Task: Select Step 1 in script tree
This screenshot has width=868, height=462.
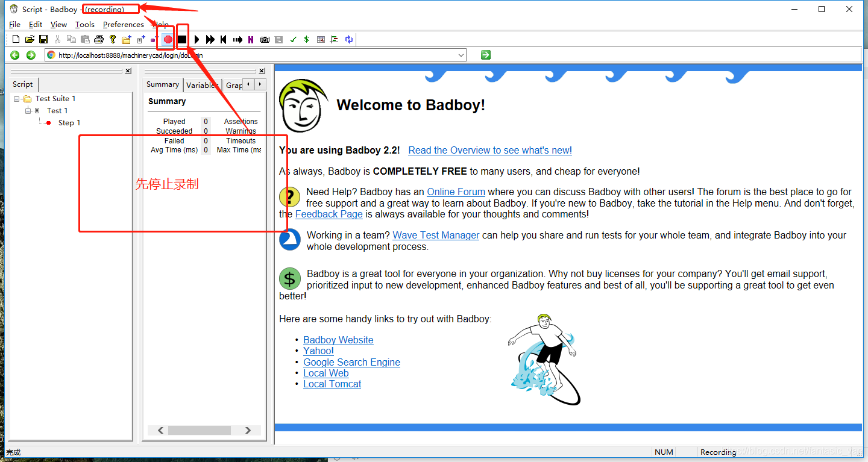Action: click(x=69, y=123)
